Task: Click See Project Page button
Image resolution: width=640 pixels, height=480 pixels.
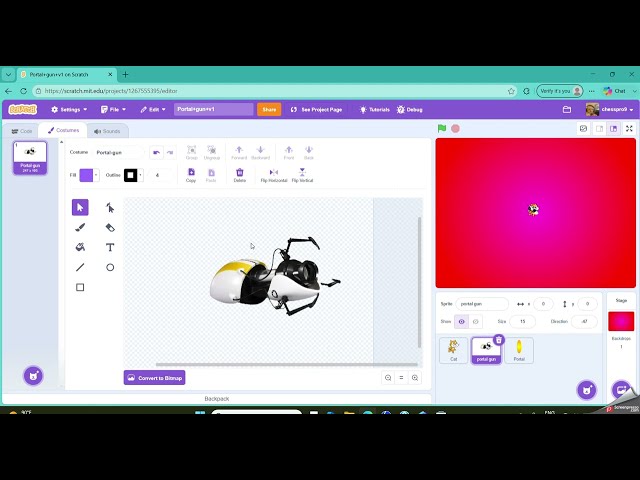Action: [316, 109]
